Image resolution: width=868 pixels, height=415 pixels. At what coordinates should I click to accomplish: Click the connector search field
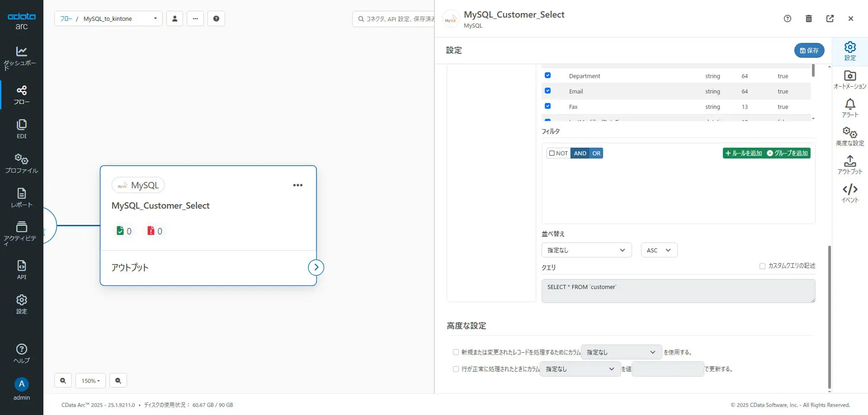[x=394, y=19]
